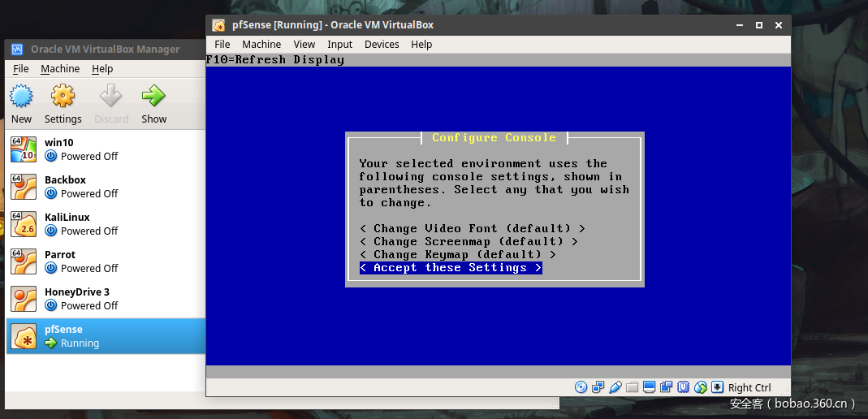Minimize the pfSense VM window
This screenshot has height=419, width=868.
(740, 25)
